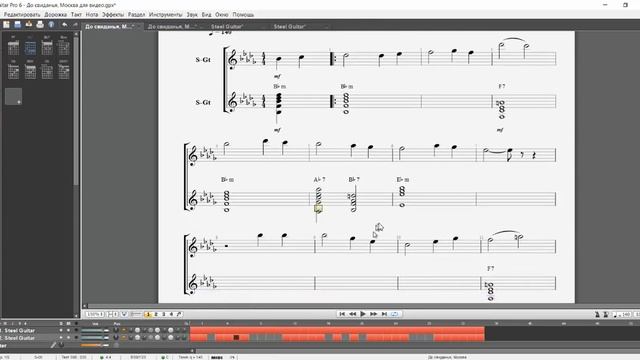The image size is (640, 360).
Task: Click the tempo 140 field
Action: 623,314
